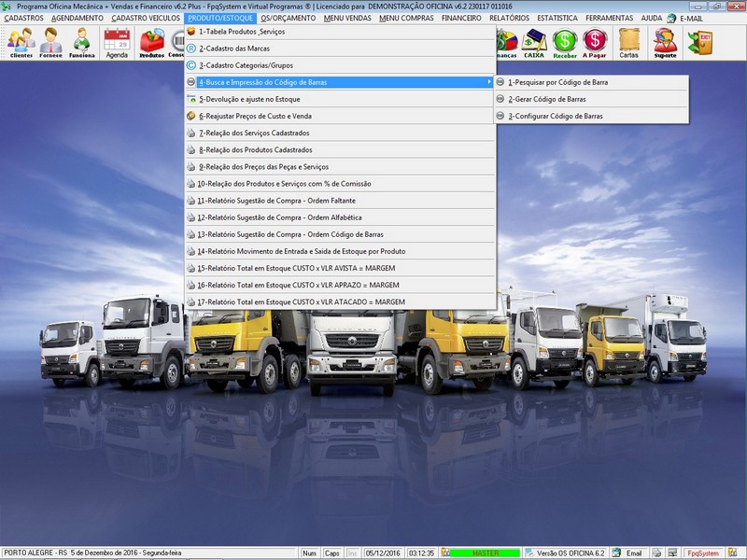The width and height of the screenshot is (747, 560).
Task: Choose 2-Gerar Código de Barras
Action: click(592, 99)
